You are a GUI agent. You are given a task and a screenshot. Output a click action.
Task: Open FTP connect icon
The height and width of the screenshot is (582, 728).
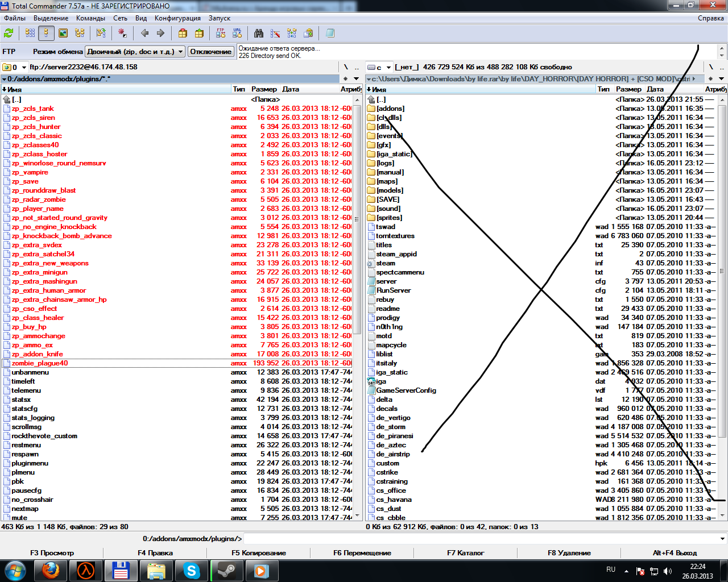pos(221,33)
